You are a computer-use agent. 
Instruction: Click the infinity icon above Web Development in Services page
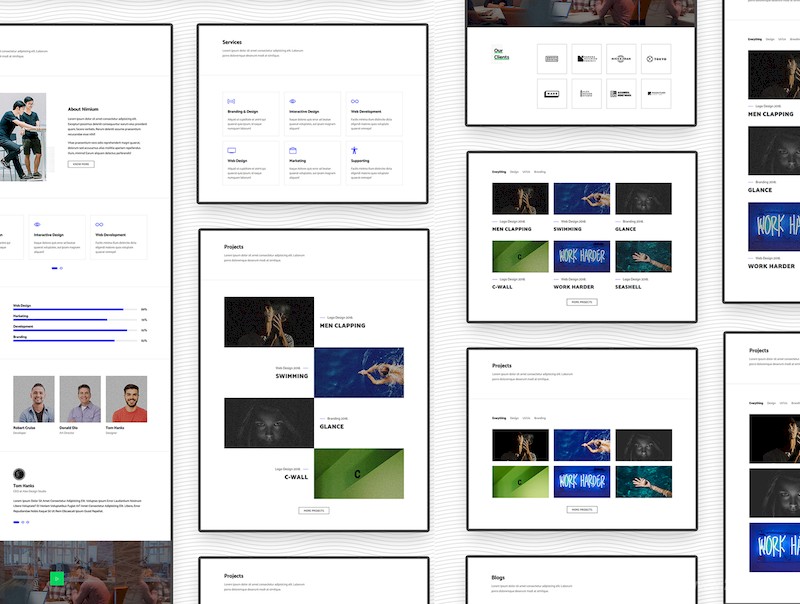coord(355,102)
